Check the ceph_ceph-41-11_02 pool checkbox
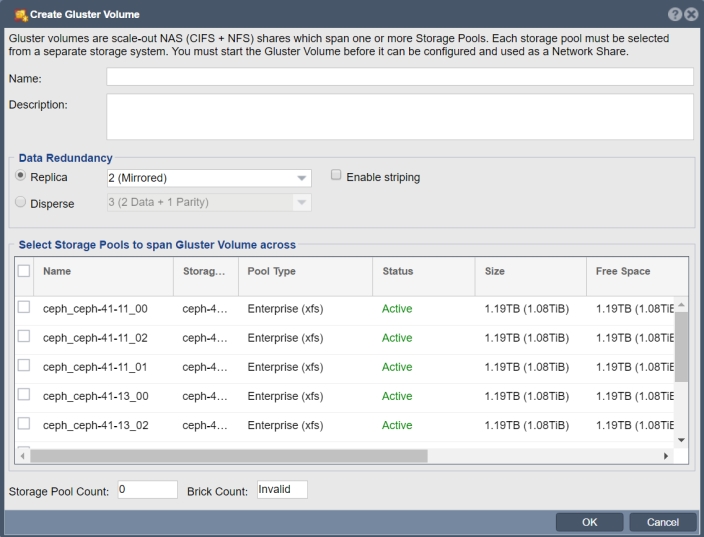The width and height of the screenshot is (704, 537). (24, 336)
